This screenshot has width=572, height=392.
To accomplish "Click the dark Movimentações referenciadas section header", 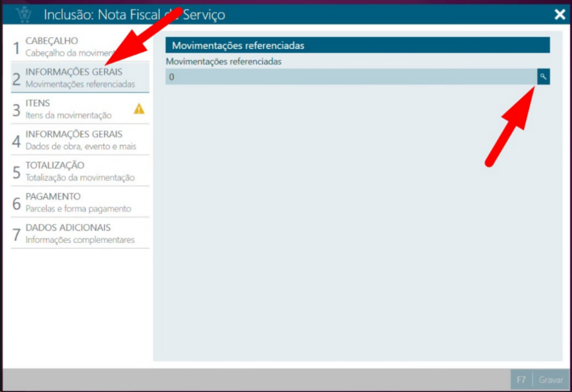I will coord(357,45).
